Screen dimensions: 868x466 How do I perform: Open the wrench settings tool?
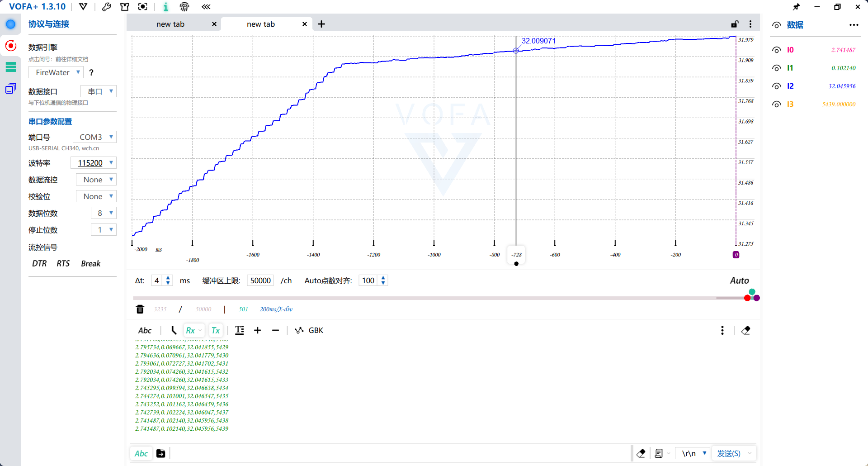click(107, 7)
